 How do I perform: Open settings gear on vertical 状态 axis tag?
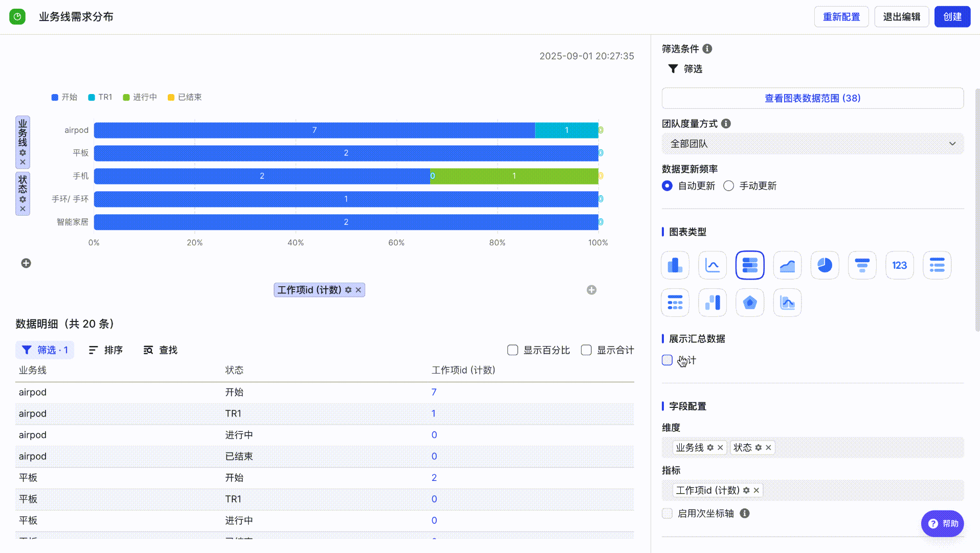(x=23, y=200)
